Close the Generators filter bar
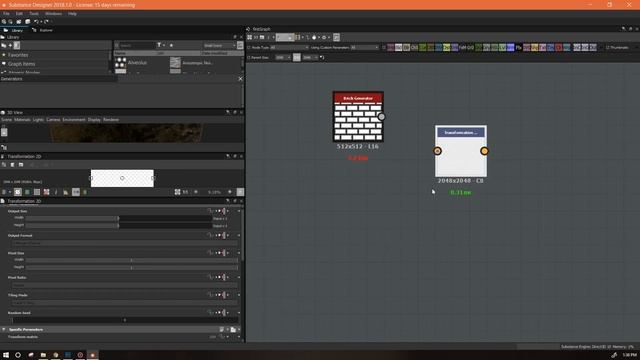 click(x=240, y=79)
